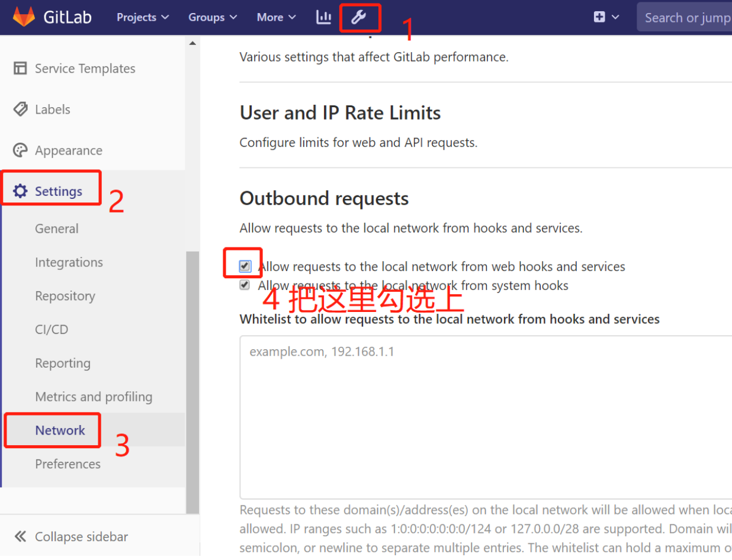Expand the More dropdown menu
Screen dimensions: 732x560
pyautogui.click(x=276, y=17)
